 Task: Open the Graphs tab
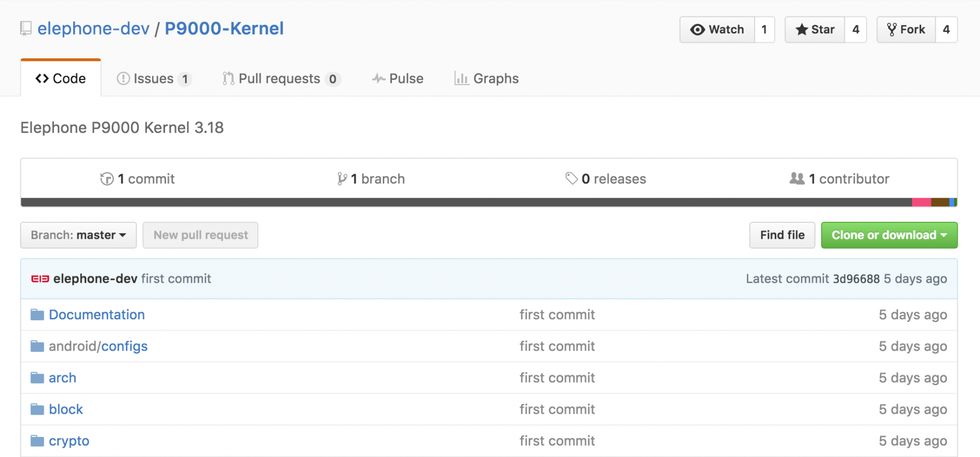[x=486, y=78]
